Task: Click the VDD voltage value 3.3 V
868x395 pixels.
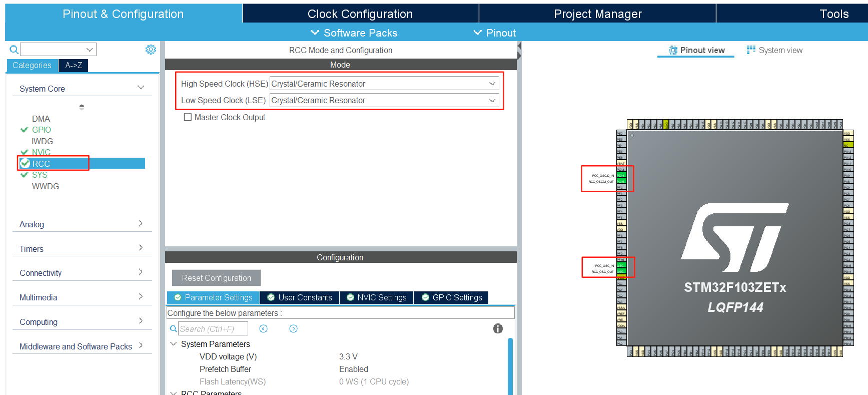Action: [x=348, y=356]
